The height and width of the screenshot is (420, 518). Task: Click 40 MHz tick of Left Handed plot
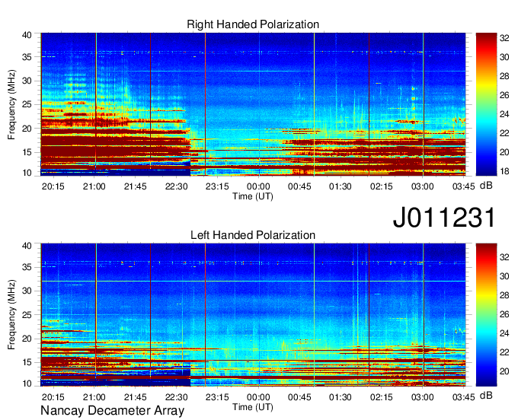(27, 246)
